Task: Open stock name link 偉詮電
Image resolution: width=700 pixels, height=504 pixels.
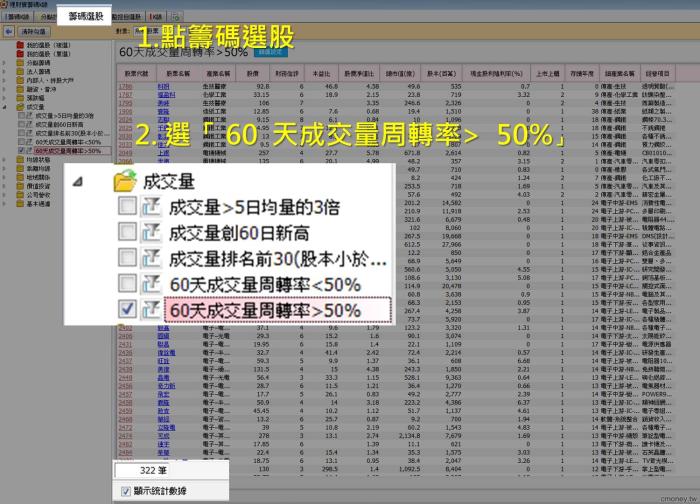Action: [x=166, y=353]
